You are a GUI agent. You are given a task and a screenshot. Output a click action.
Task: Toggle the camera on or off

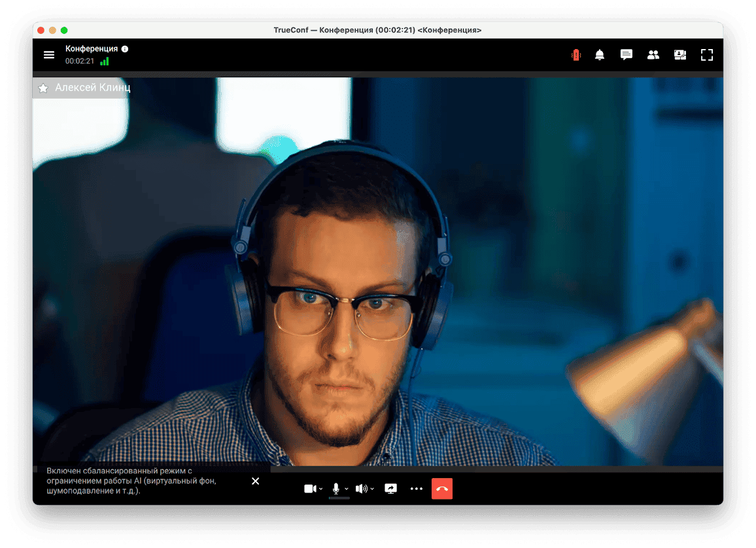310,488
